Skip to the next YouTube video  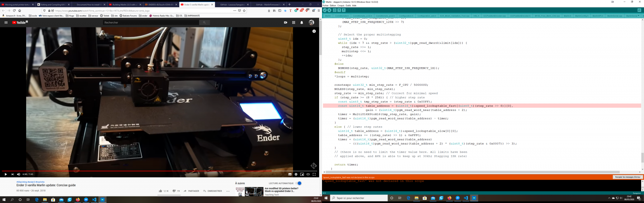coord(13,174)
